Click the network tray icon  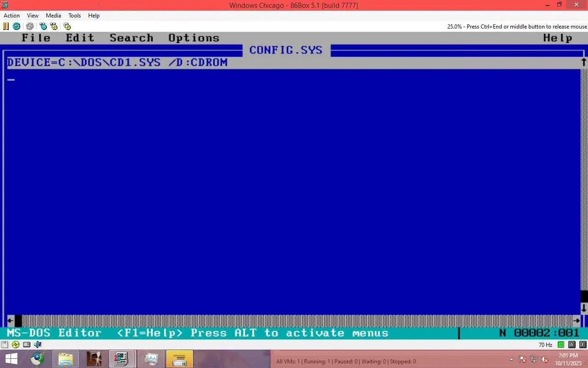coord(534,359)
